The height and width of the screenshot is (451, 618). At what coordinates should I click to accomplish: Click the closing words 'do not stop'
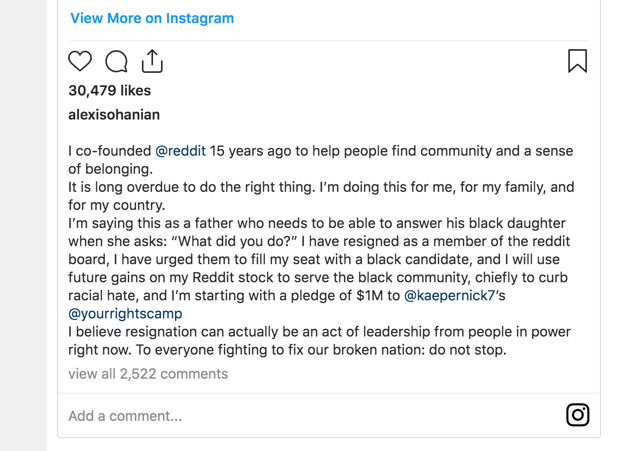[x=467, y=350]
